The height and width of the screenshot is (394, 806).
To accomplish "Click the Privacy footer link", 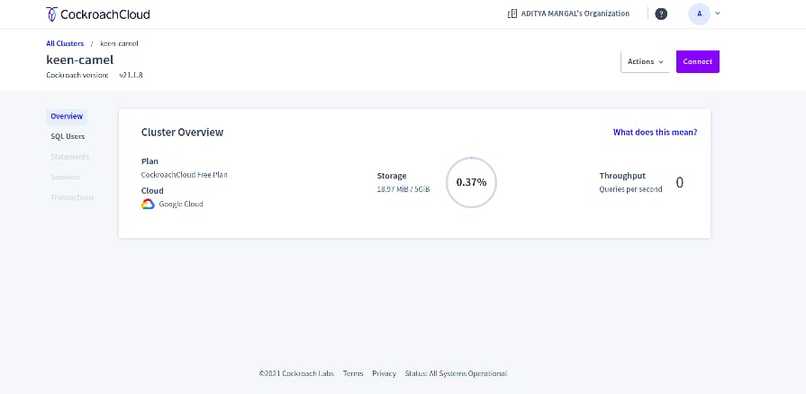I will tap(384, 373).
